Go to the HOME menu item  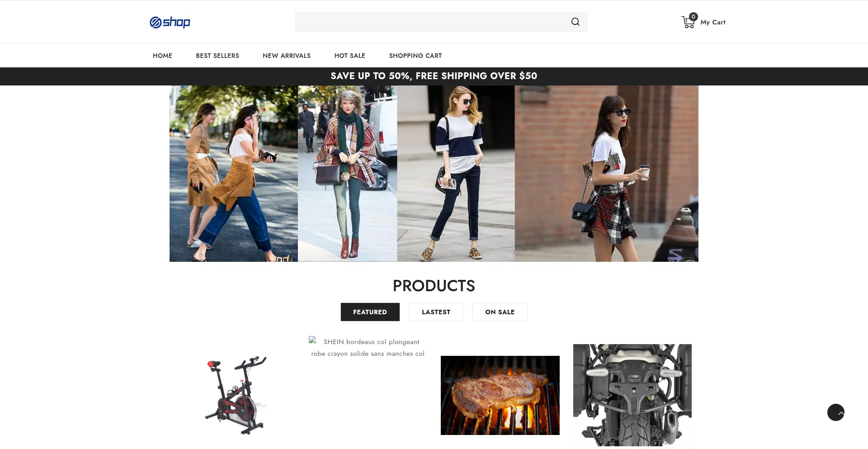(x=162, y=56)
